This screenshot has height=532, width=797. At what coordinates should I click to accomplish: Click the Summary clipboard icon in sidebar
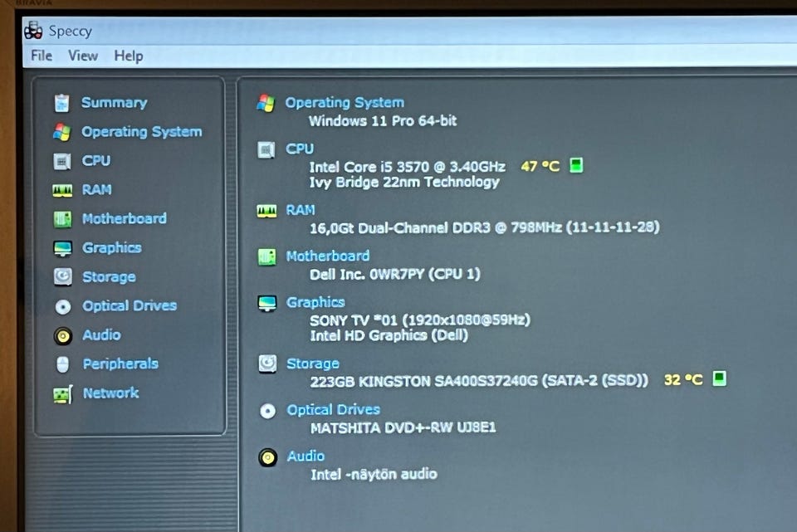(x=62, y=103)
